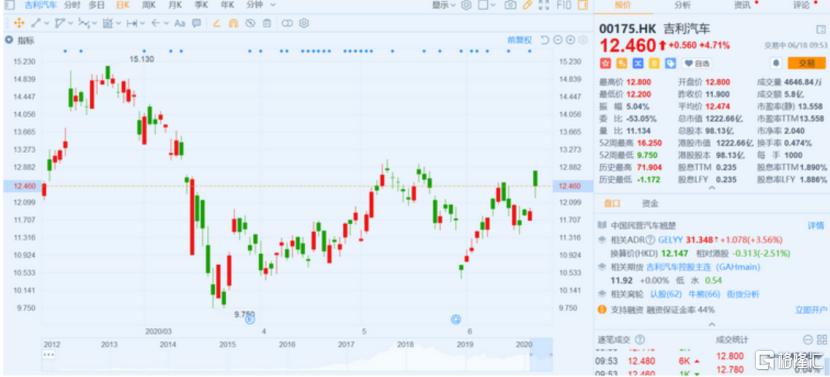Click the yellow S badge icon
This screenshot has width=830, height=377.
(654, 64)
